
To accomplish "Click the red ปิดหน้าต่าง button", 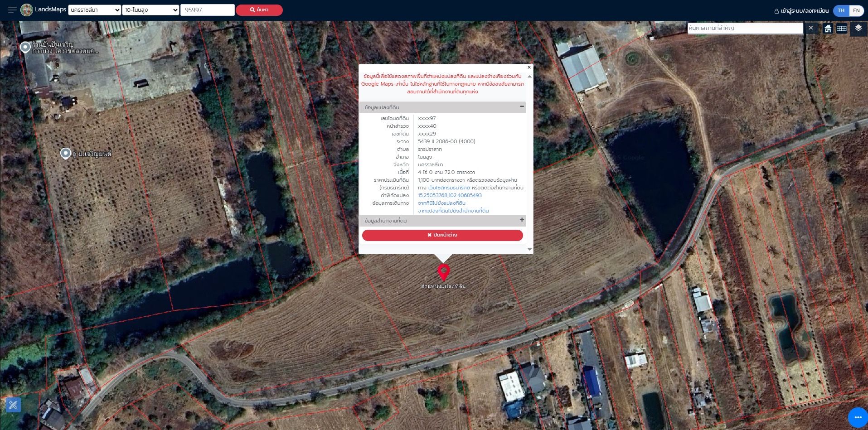I will pyautogui.click(x=442, y=235).
